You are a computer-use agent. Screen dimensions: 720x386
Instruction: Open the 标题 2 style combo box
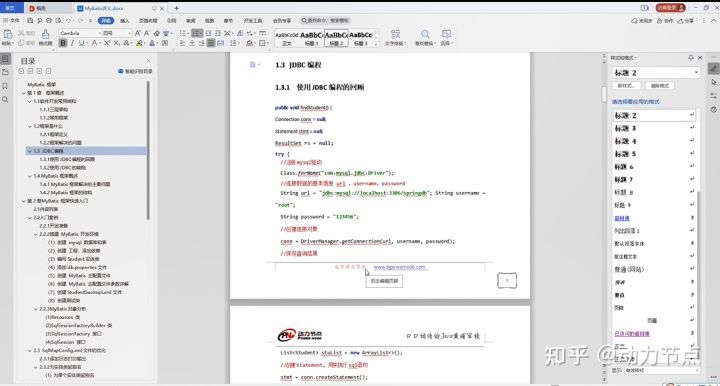pos(656,73)
